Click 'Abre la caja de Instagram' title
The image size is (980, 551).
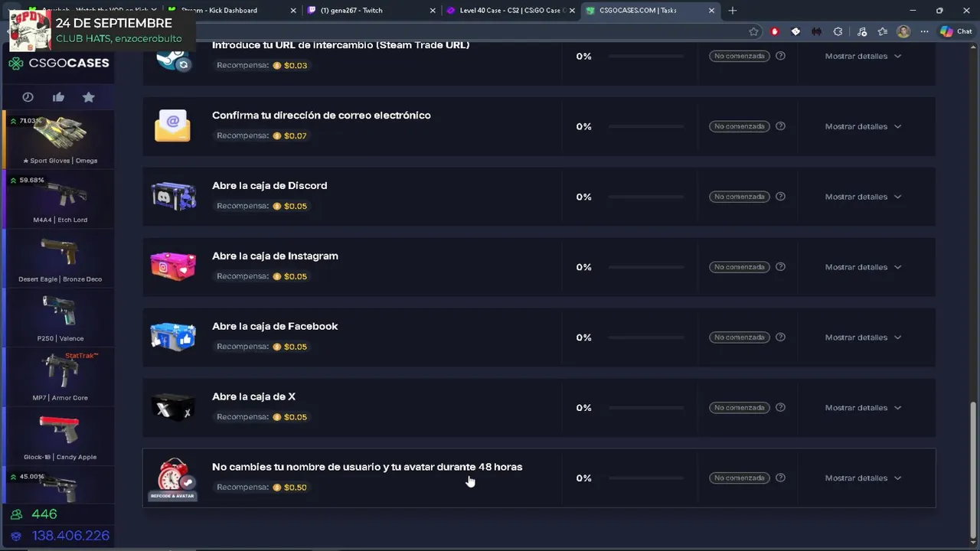click(275, 256)
